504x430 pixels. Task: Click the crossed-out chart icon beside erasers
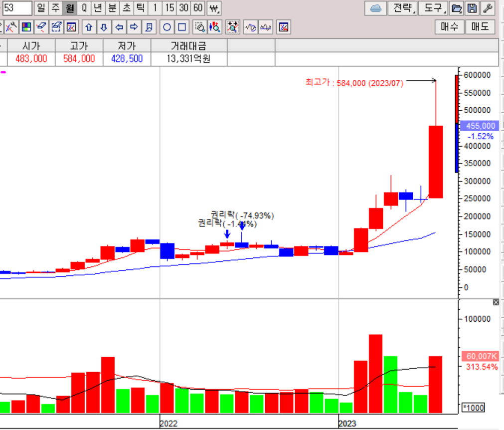[71, 27]
